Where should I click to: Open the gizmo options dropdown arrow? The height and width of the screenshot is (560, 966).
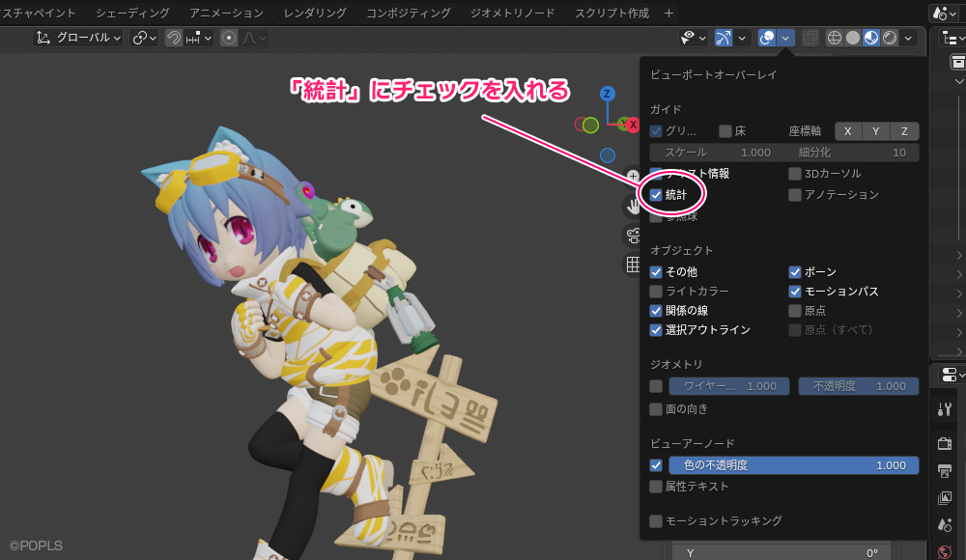pos(742,39)
